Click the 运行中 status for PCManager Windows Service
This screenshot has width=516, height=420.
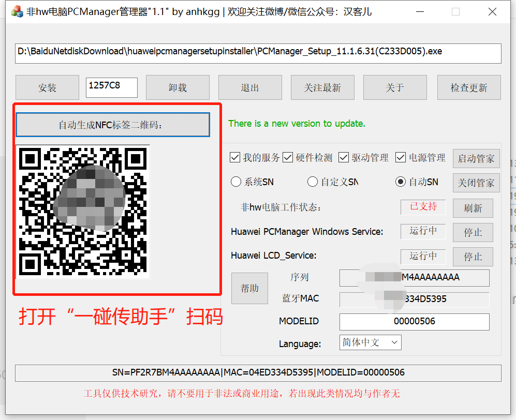[423, 231]
